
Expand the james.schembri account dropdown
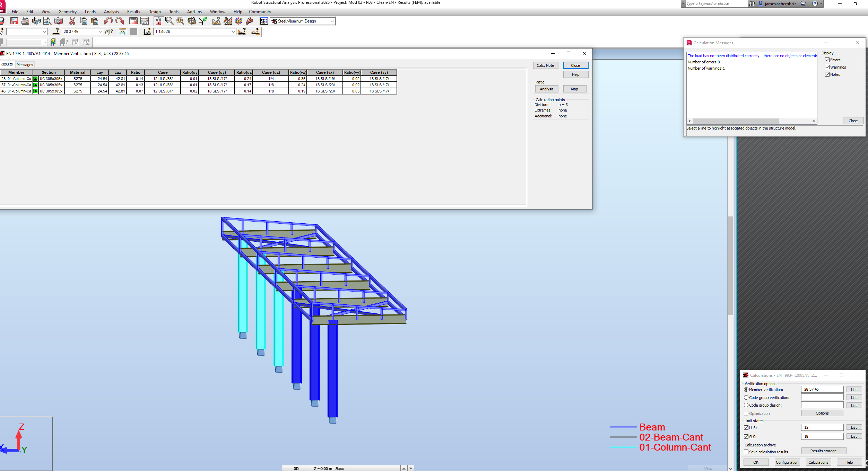pyautogui.click(x=795, y=4)
